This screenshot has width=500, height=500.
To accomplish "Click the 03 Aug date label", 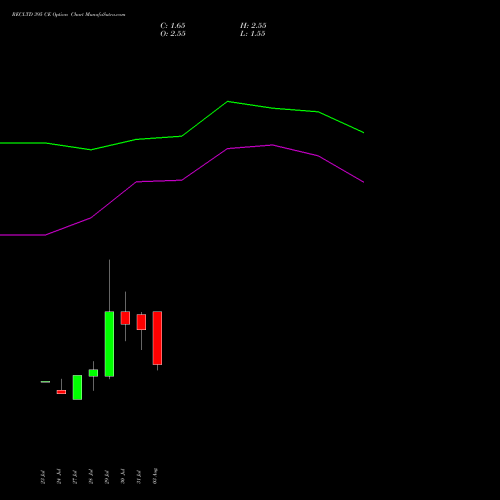I will [x=155, y=476].
